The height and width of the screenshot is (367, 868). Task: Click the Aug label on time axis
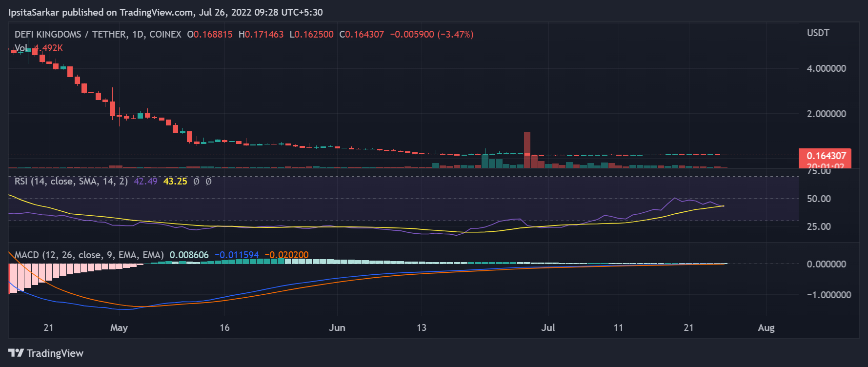click(766, 327)
